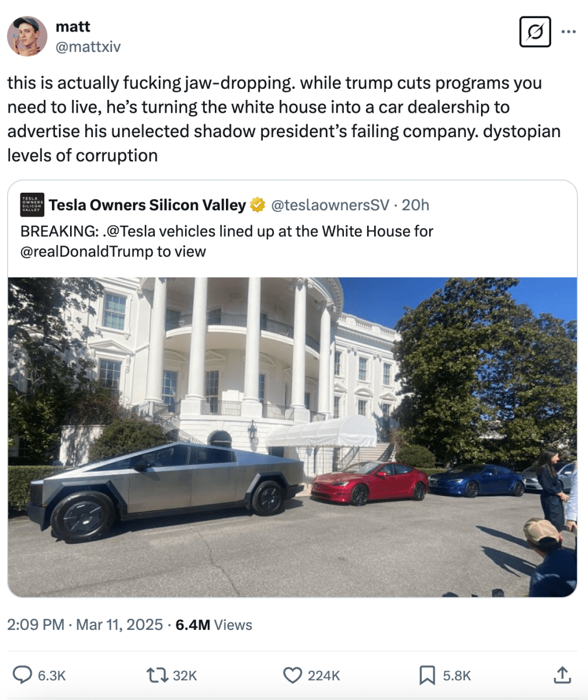This screenshot has width=588, height=700.
Task: Open the @mattxiv handle link
Action: tap(88, 47)
